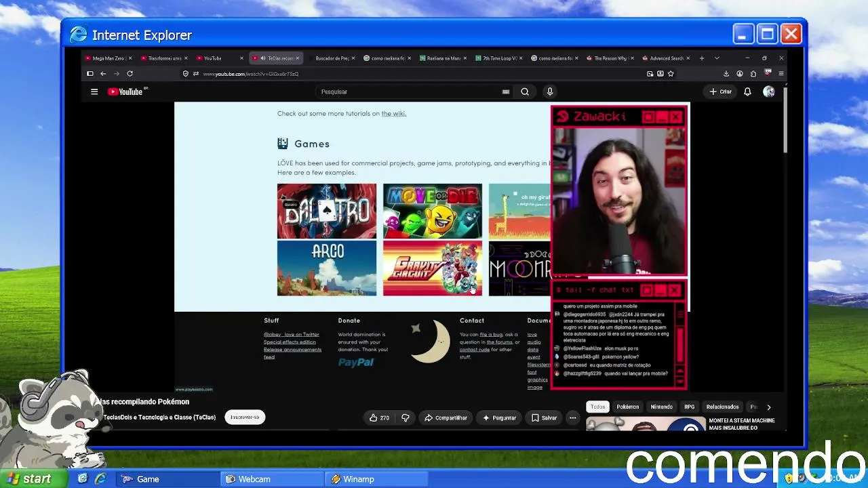Dislike the video with thumbs-down

[x=406, y=418]
